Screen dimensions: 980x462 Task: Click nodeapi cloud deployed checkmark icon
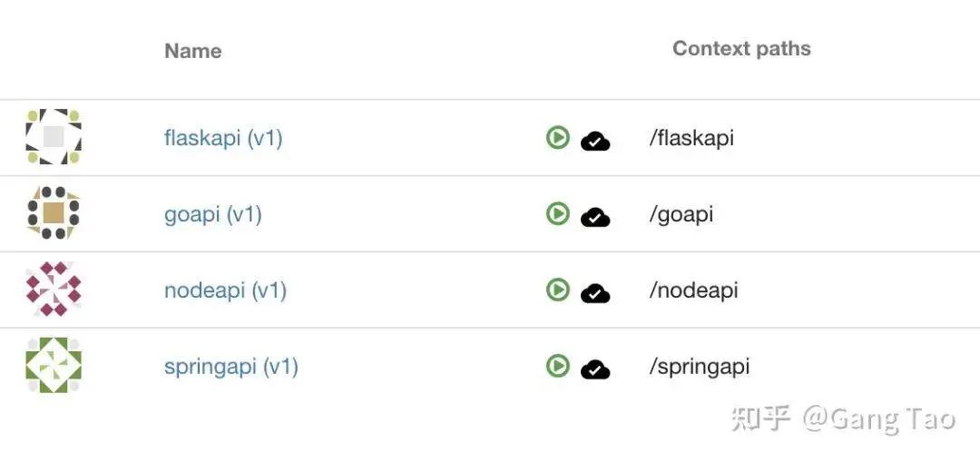coord(595,294)
